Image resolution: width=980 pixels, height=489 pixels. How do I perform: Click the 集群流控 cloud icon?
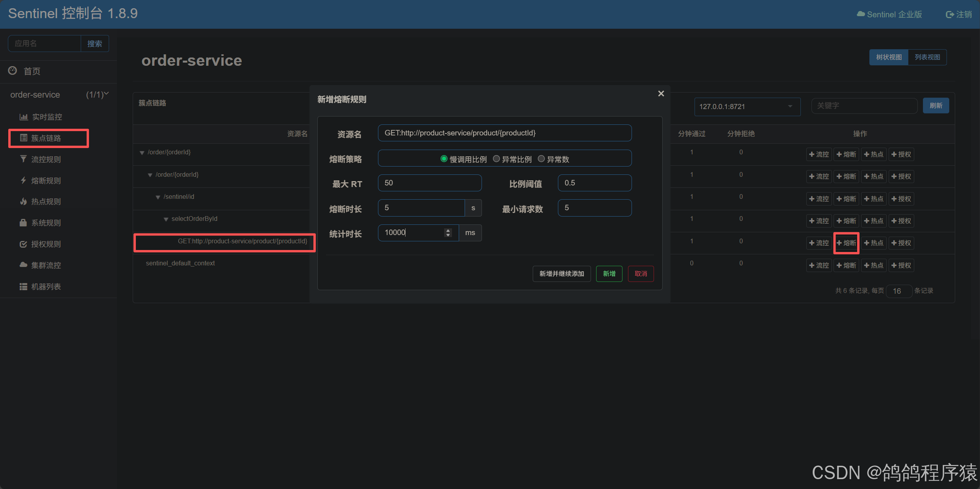[x=24, y=265]
